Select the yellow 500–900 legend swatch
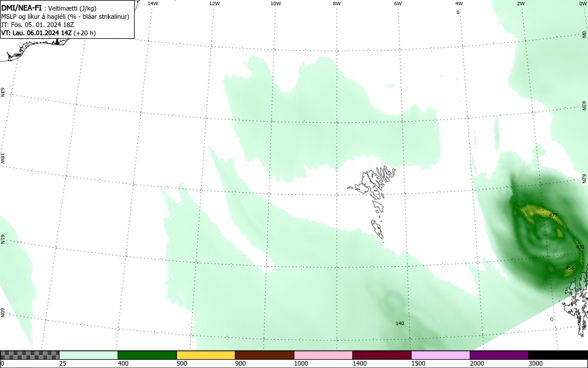The image size is (588, 368). (206, 355)
